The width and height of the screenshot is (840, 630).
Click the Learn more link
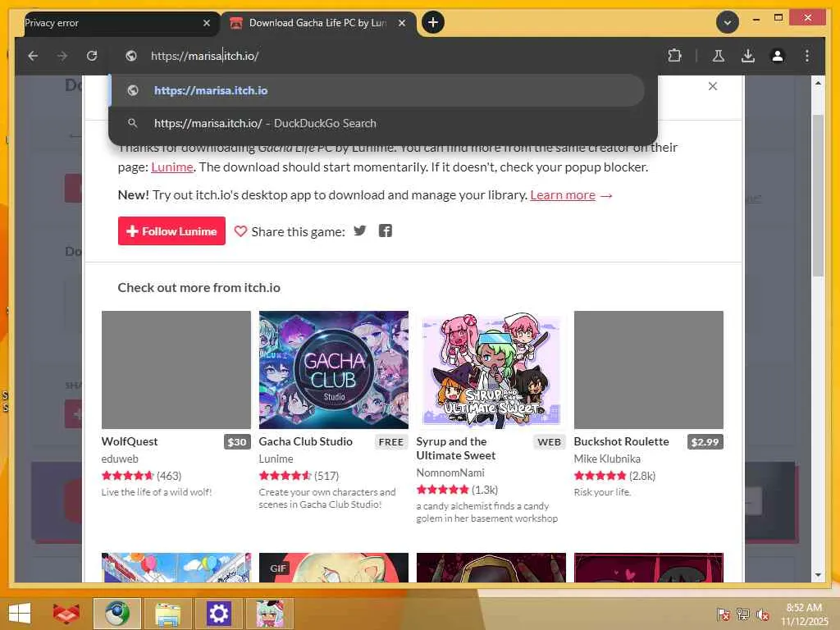563,195
